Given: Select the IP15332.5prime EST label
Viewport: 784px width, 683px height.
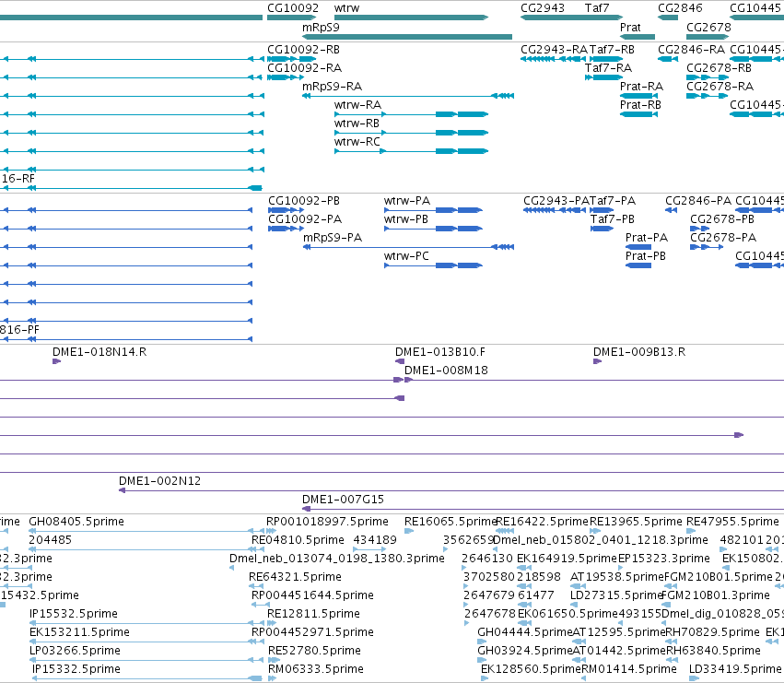Looking at the screenshot, I should [x=76, y=669].
